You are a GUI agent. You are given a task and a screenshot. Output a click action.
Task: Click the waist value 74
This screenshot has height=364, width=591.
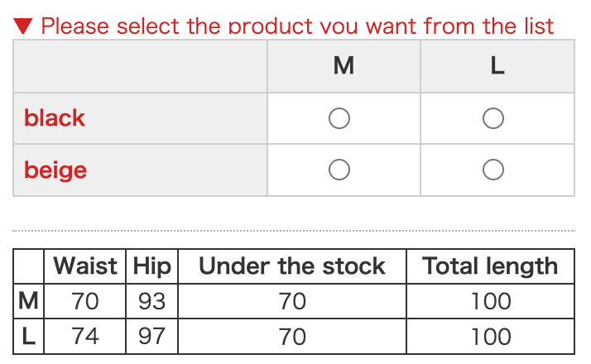(x=85, y=336)
